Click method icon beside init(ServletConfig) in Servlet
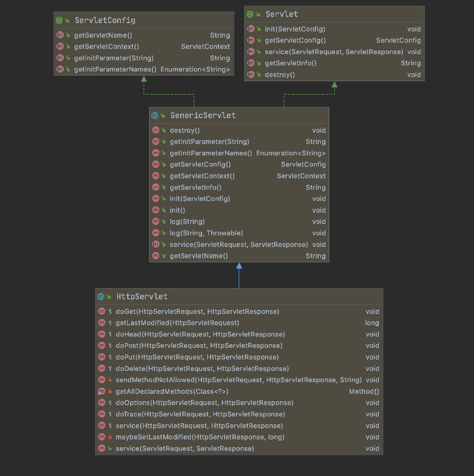 tap(251, 29)
